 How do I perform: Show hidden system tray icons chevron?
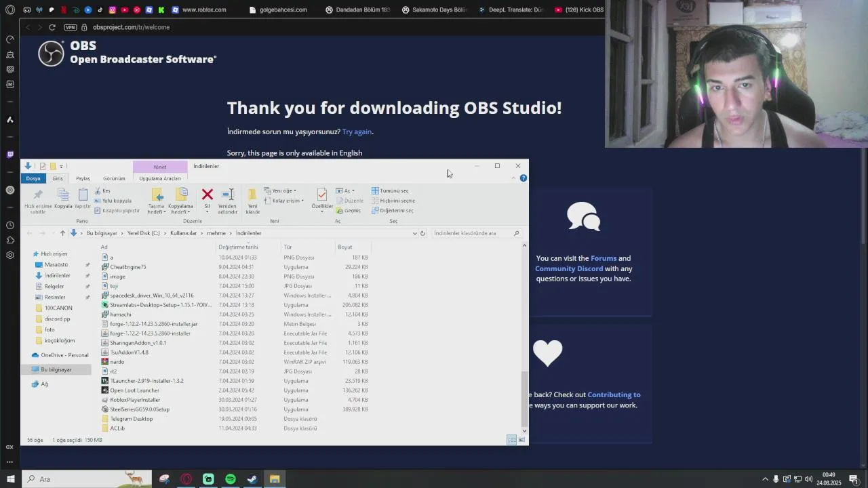coord(766,479)
